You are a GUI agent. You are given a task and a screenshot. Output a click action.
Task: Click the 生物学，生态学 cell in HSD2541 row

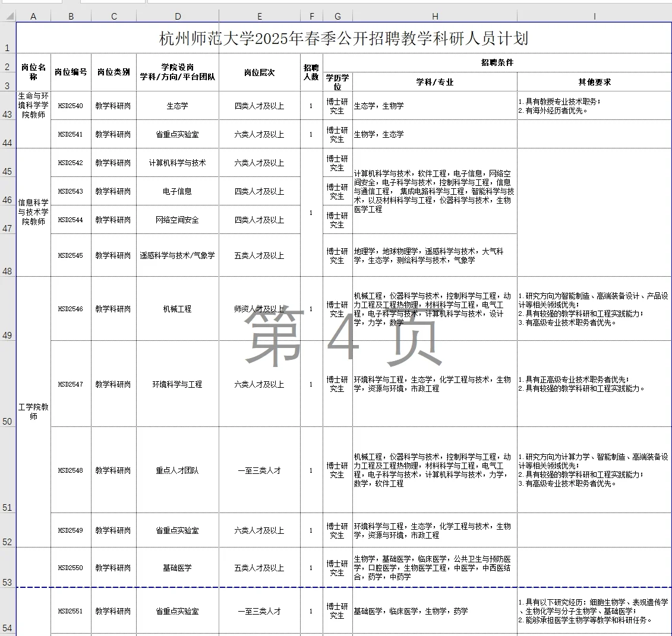coord(435,134)
